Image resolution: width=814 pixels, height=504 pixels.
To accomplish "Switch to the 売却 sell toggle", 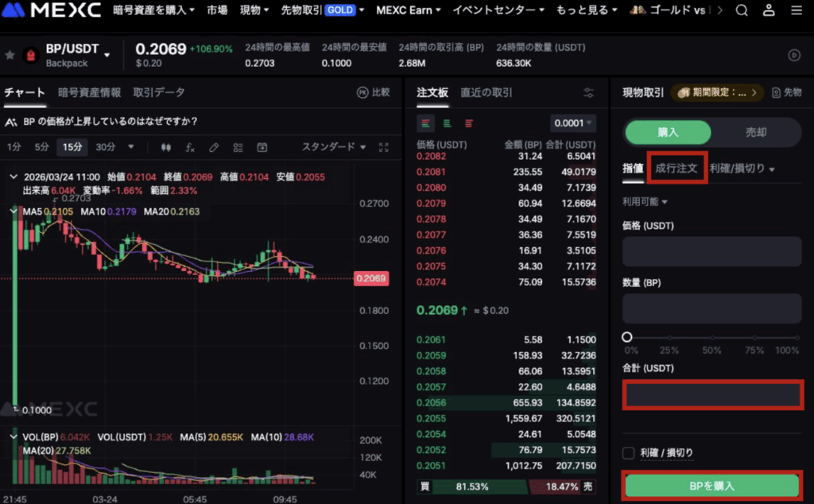I will coord(755,132).
